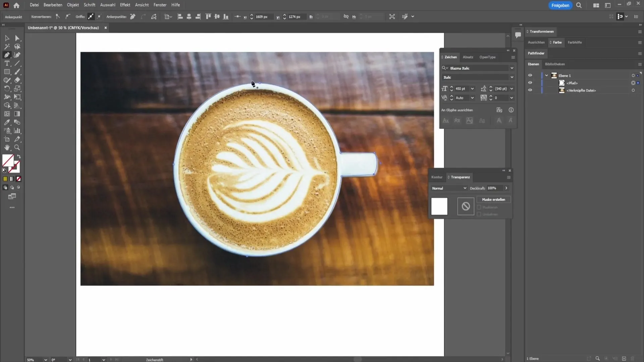Open the kerning dropdown Auto
644x362 pixels.
(x=472, y=98)
